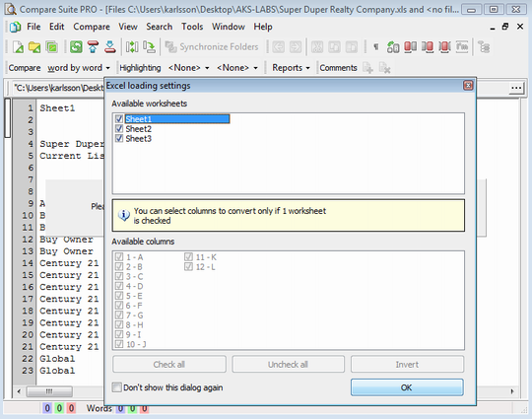Click the New document toolbar icon

coord(18,47)
